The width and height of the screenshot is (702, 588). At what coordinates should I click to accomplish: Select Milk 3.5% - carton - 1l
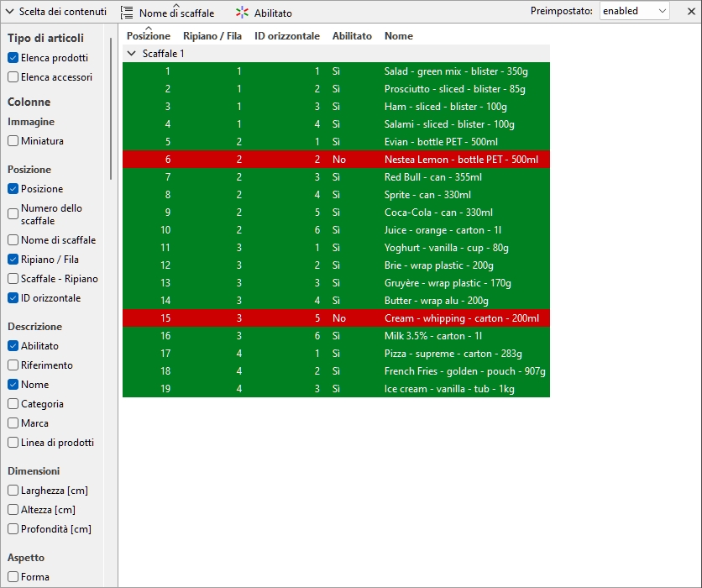336,336
